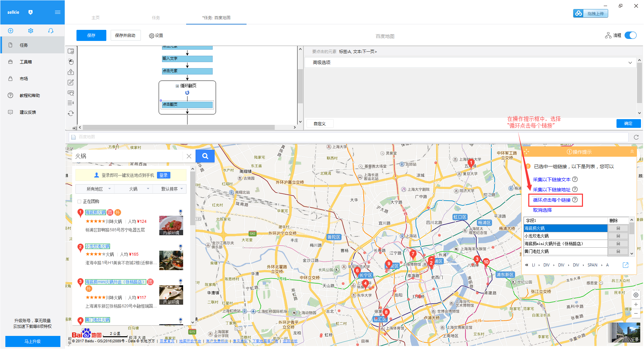The width and height of the screenshot is (644, 349).
Task: Check the 正在团购 checkbox
Action: click(x=79, y=202)
